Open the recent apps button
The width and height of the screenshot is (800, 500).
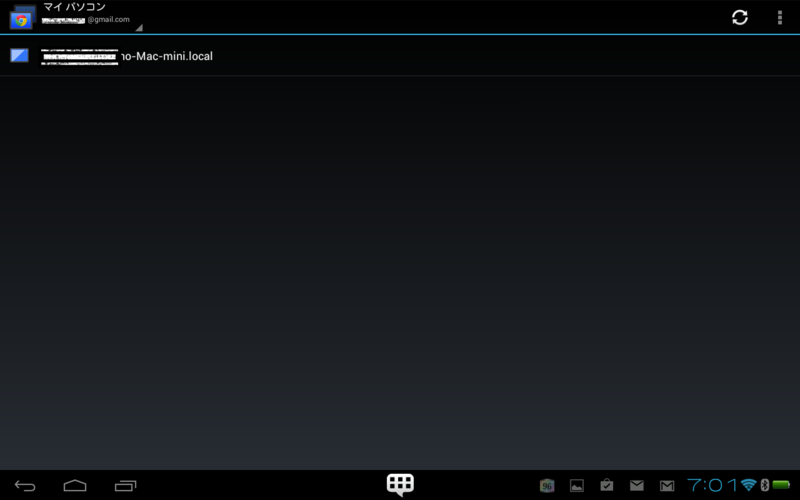(x=126, y=486)
